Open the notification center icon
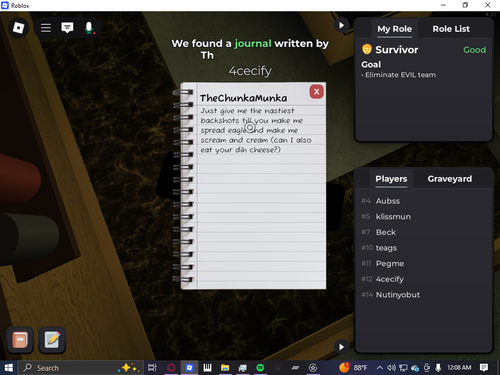This screenshot has height=375, width=500. tap(484, 368)
